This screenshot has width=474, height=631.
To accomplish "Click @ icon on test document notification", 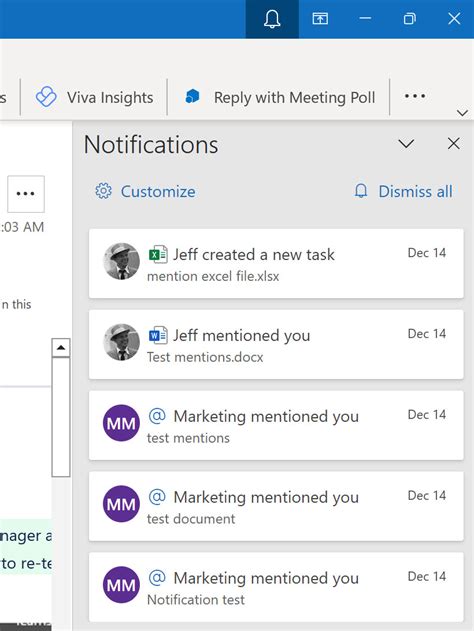I will (157, 496).
